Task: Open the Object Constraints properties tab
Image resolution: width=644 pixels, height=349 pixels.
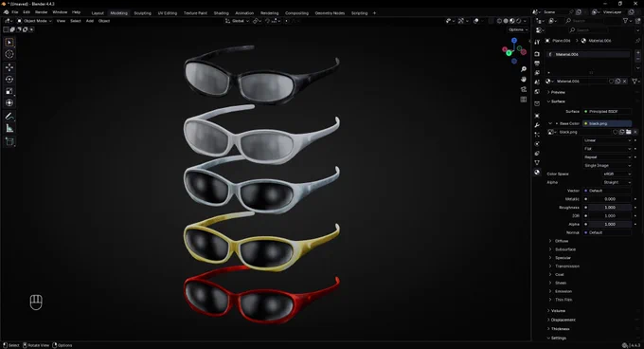Action: click(x=537, y=154)
